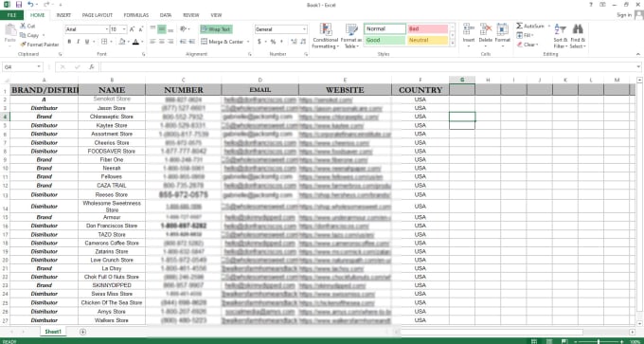Click the Format as Table icon

click(x=351, y=36)
